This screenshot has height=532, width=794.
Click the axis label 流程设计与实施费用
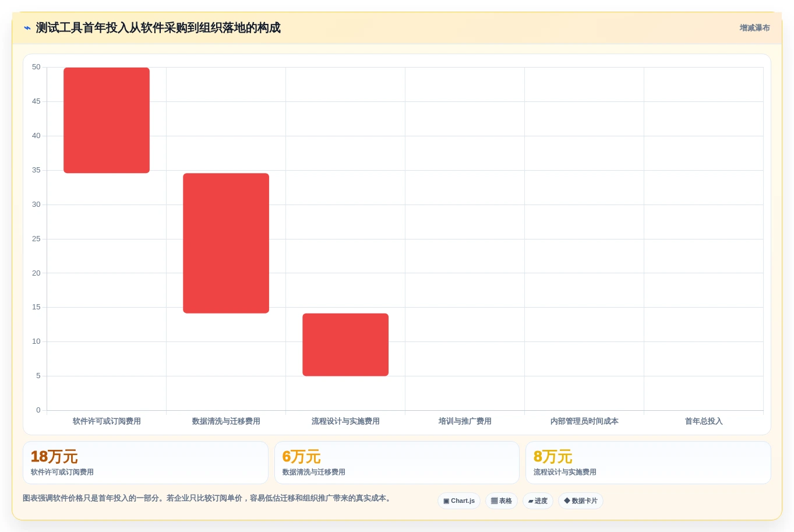[345, 421]
